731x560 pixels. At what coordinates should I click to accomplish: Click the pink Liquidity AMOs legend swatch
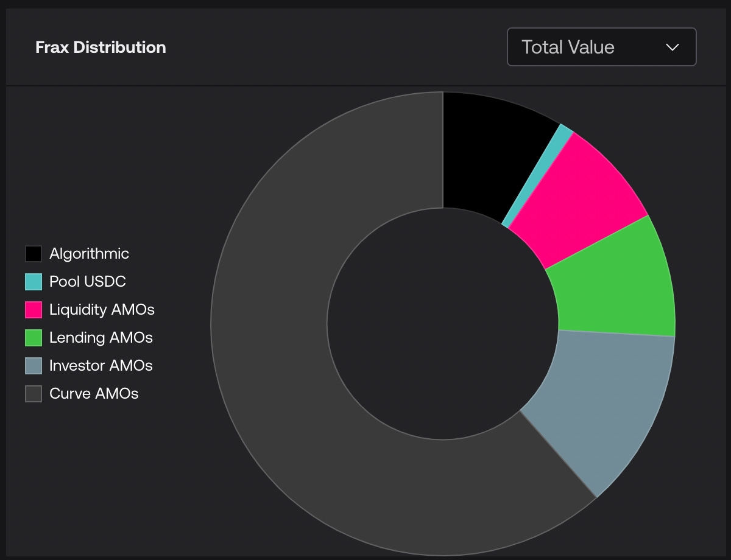[34, 310]
